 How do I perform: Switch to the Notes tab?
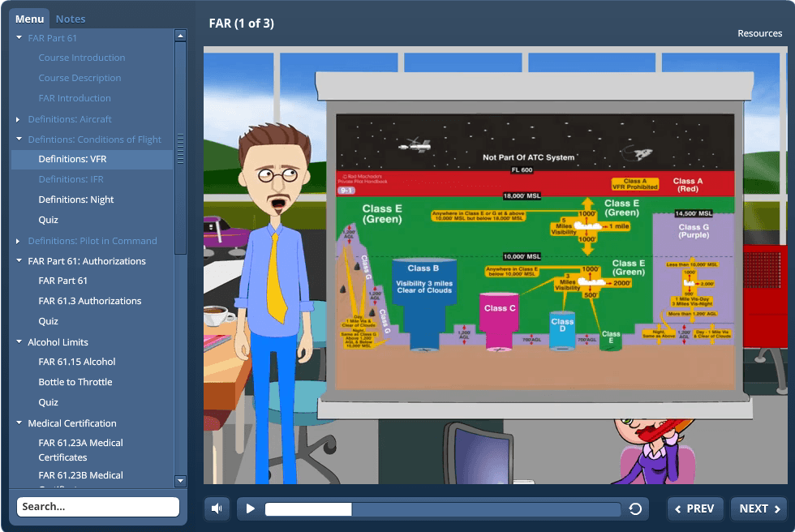pos(71,19)
